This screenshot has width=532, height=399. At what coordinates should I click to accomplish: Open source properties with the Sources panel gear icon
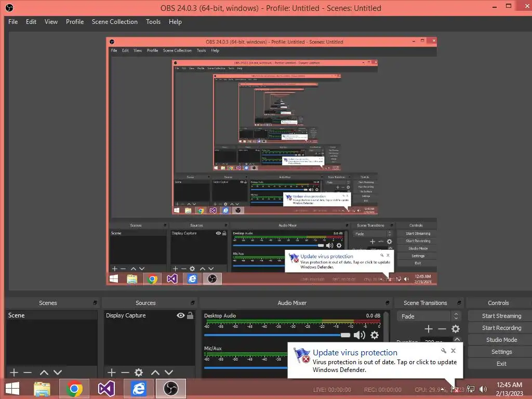(x=138, y=373)
